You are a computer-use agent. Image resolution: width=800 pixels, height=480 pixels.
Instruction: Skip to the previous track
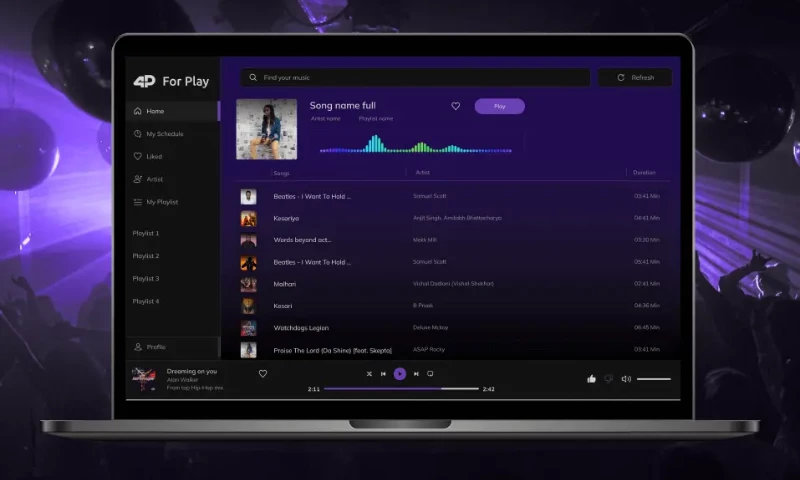(383, 374)
